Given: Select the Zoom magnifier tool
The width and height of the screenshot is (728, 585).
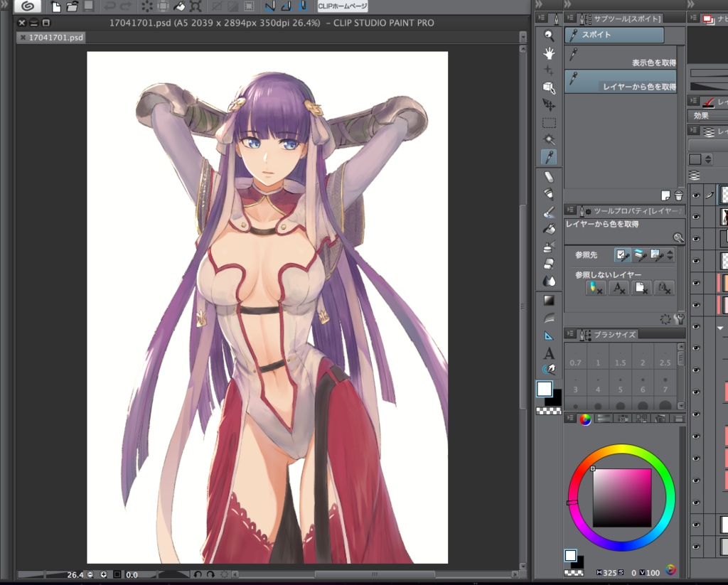Looking at the screenshot, I should click(x=549, y=36).
